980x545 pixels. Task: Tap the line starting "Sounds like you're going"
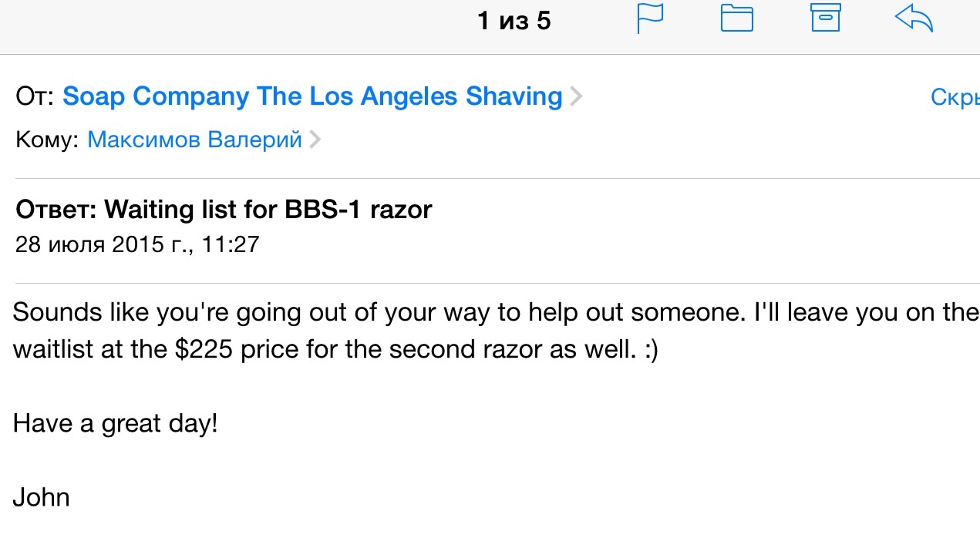click(x=493, y=313)
